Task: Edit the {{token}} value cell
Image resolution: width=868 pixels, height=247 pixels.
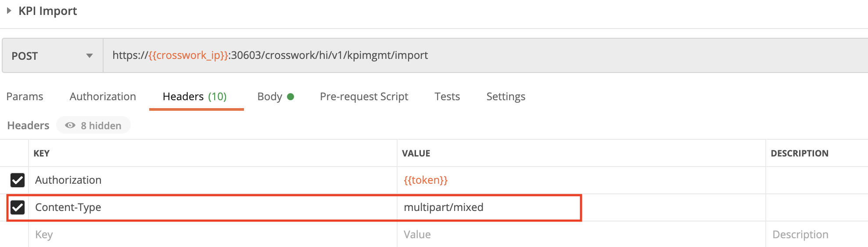Action: point(581,180)
